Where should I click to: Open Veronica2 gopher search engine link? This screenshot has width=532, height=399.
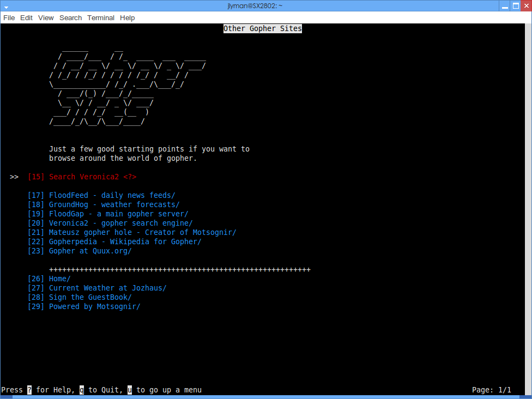click(x=120, y=223)
